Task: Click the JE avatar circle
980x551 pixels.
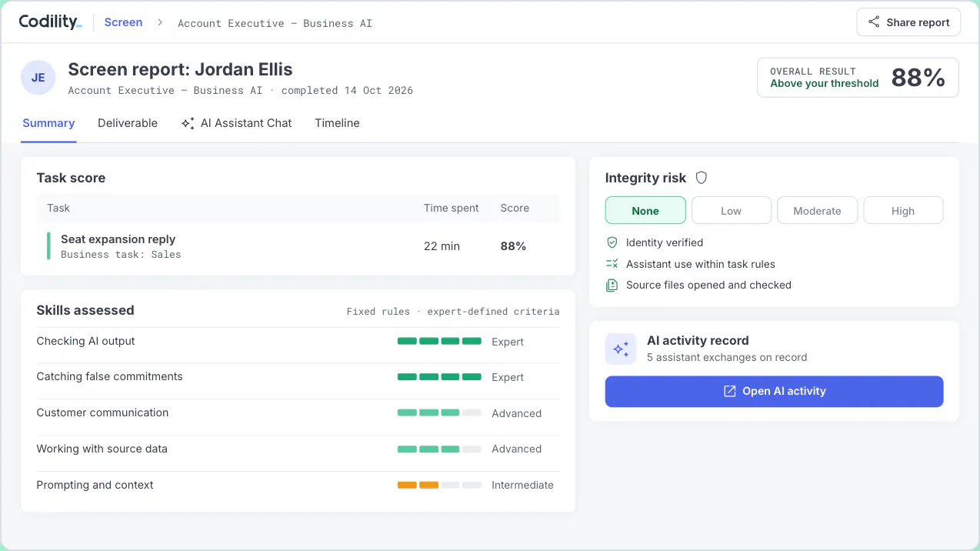Action: pyautogui.click(x=38, y=78)
